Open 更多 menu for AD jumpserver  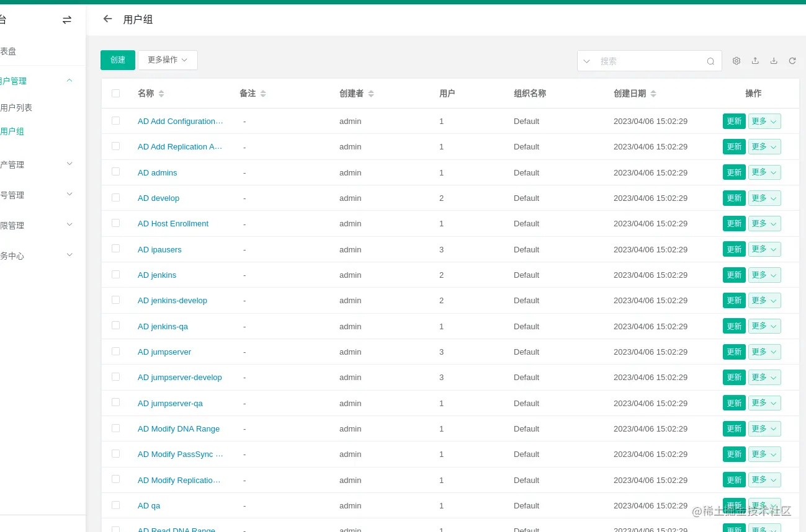[764, 352]
